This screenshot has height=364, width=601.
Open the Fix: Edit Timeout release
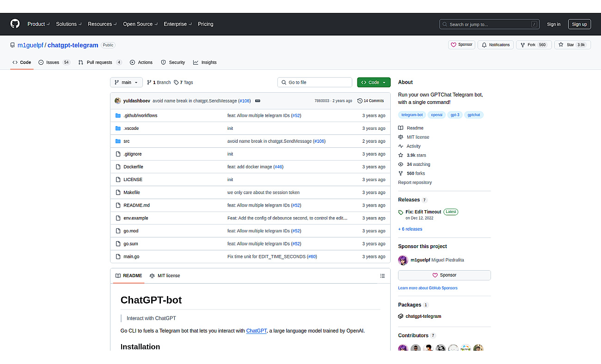(423, 212)
